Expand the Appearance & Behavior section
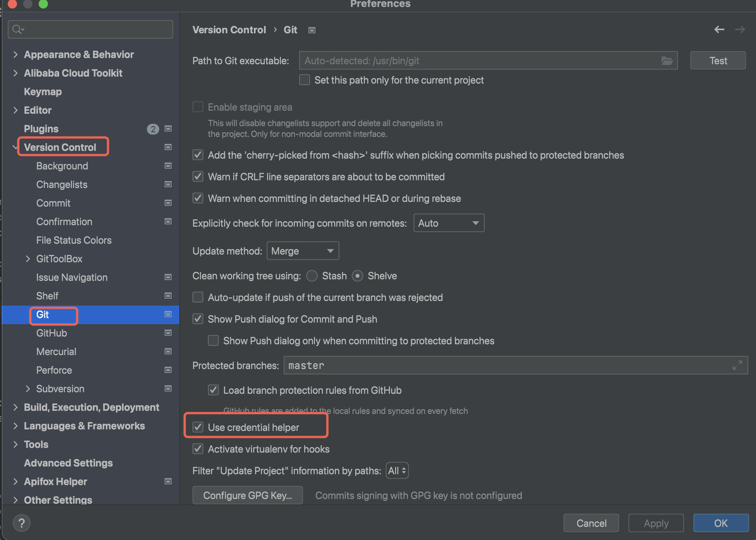The width and height of the screenshot is (756, 540). pos(15,55)
